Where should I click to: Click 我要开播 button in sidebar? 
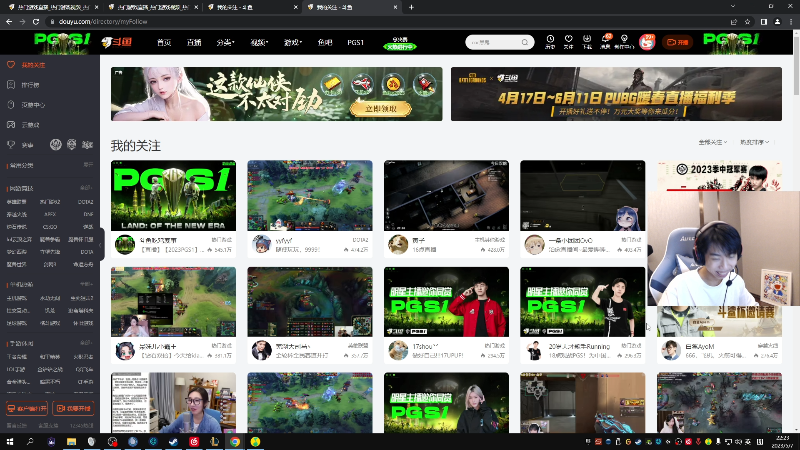click(x=73, y=408)
